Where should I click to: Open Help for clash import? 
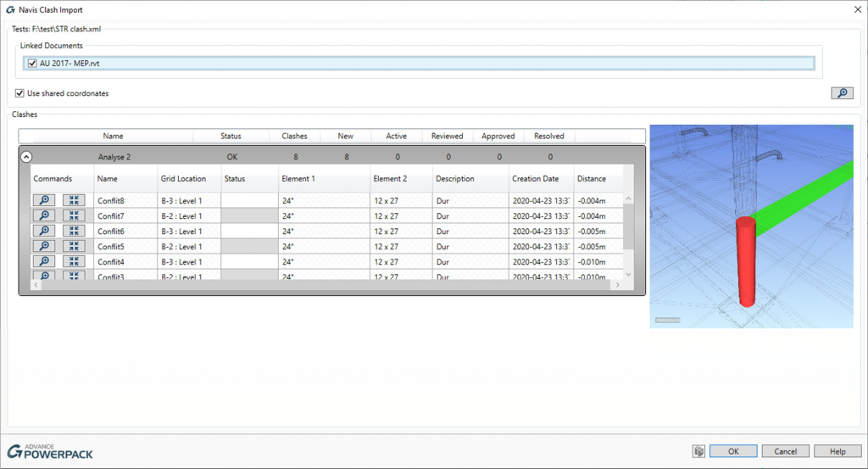click(x=837, y=451)
